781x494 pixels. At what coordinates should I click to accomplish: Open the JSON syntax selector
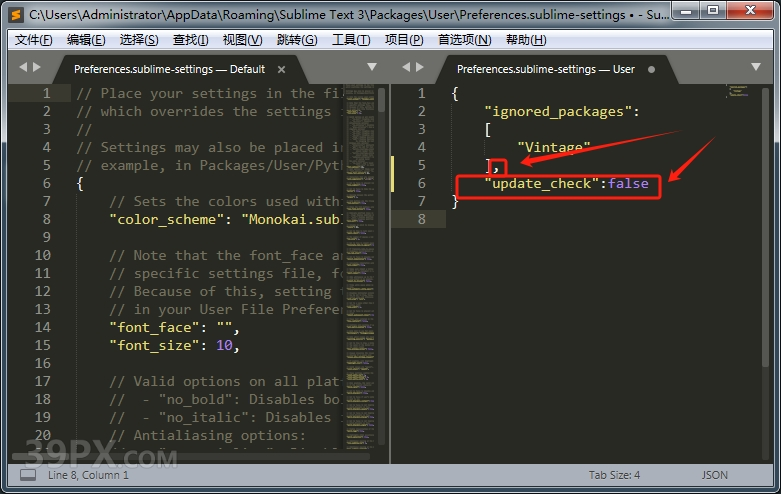click(x=715, y=475)
